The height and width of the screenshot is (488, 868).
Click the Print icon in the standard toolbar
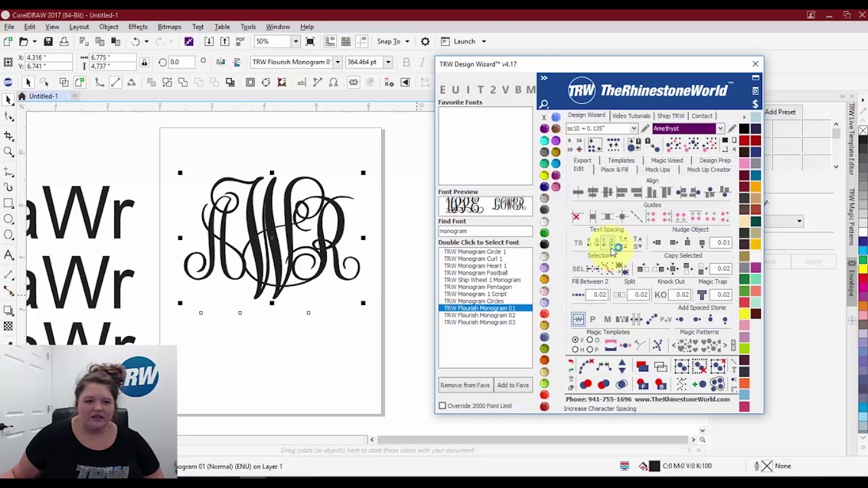pos(64,41)
